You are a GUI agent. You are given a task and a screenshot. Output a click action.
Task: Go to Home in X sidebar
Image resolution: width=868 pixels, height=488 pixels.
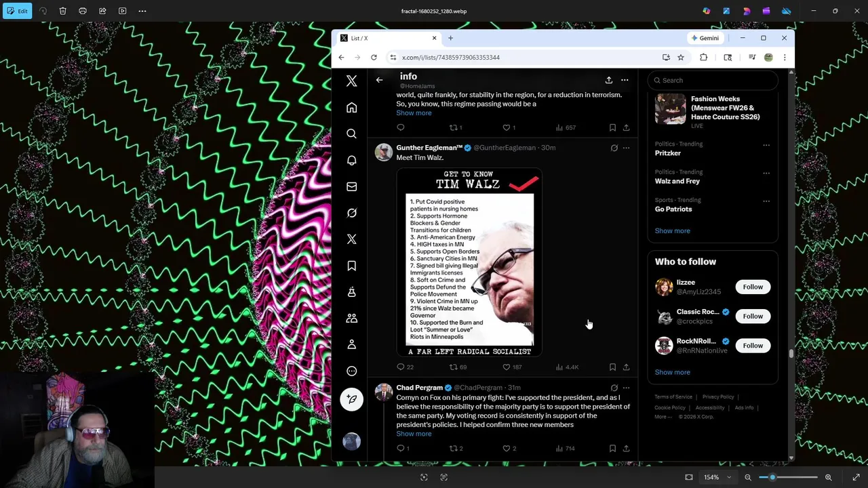point(351,108)
